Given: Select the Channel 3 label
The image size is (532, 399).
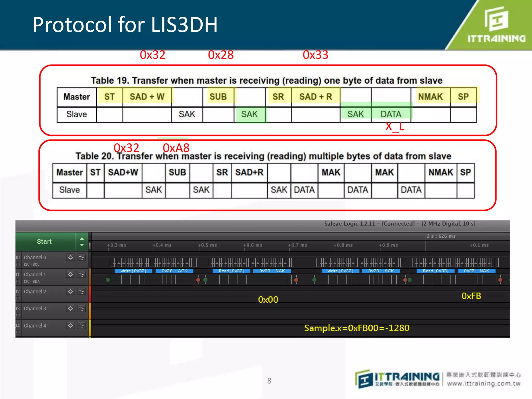Looking at the screenshot, I should [35, 309].
